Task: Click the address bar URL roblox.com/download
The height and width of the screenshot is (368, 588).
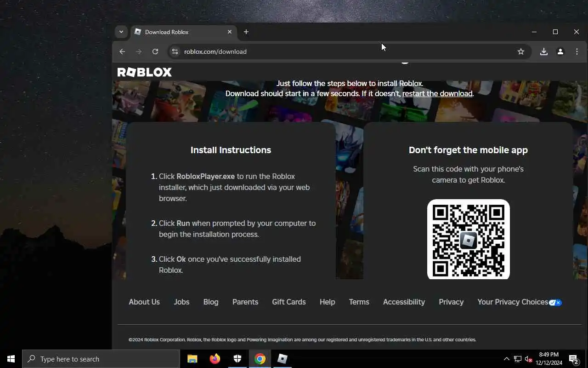Action: click(215, 52)
